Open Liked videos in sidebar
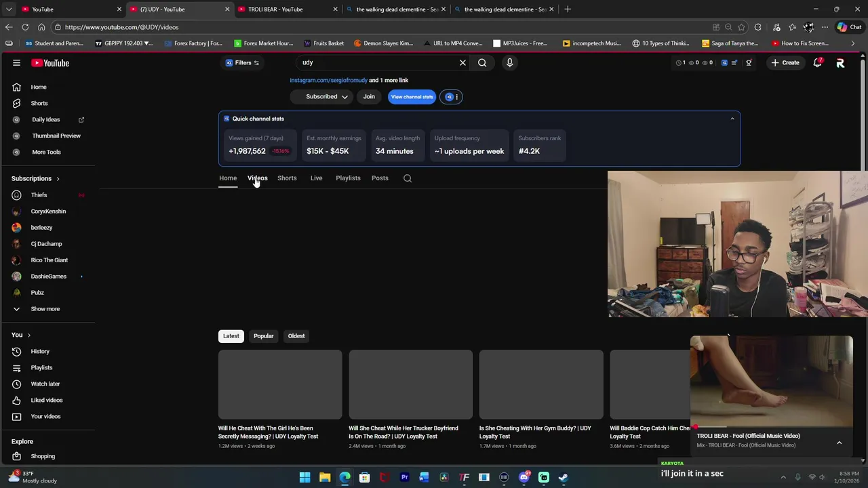This screenshot has height=488, width=868. click(x=47, y=400)
